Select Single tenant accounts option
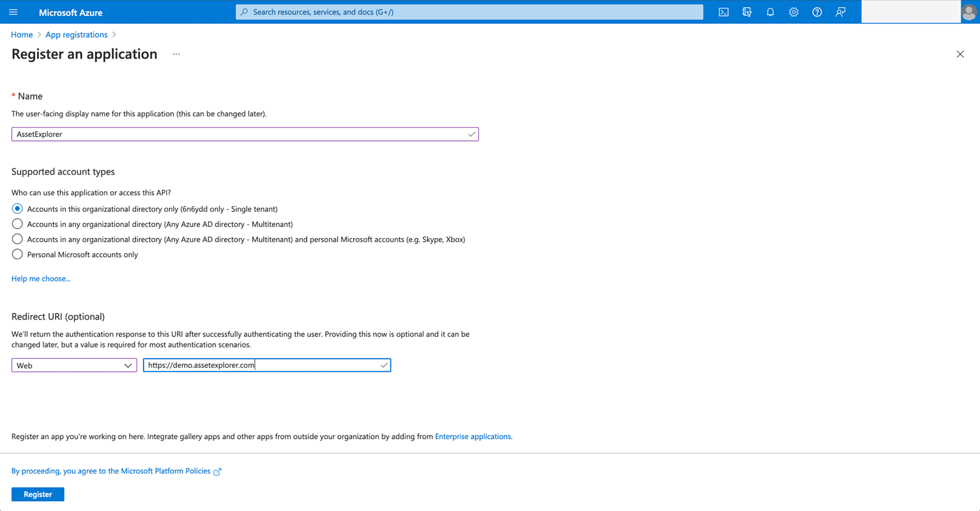Image resolution: width=980 pixels, height=511 pixels. coord(17,209)
